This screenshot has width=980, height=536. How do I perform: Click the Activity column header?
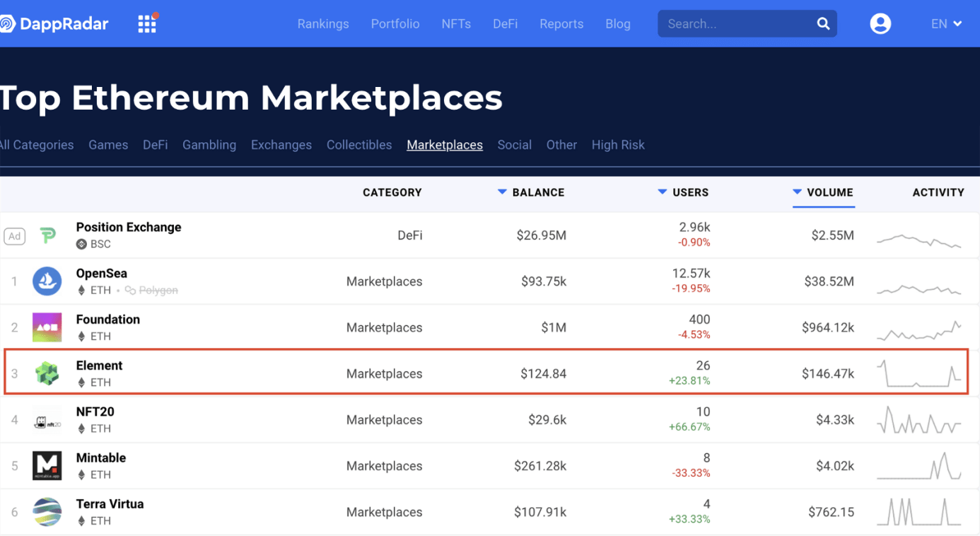tap(938, 192)
